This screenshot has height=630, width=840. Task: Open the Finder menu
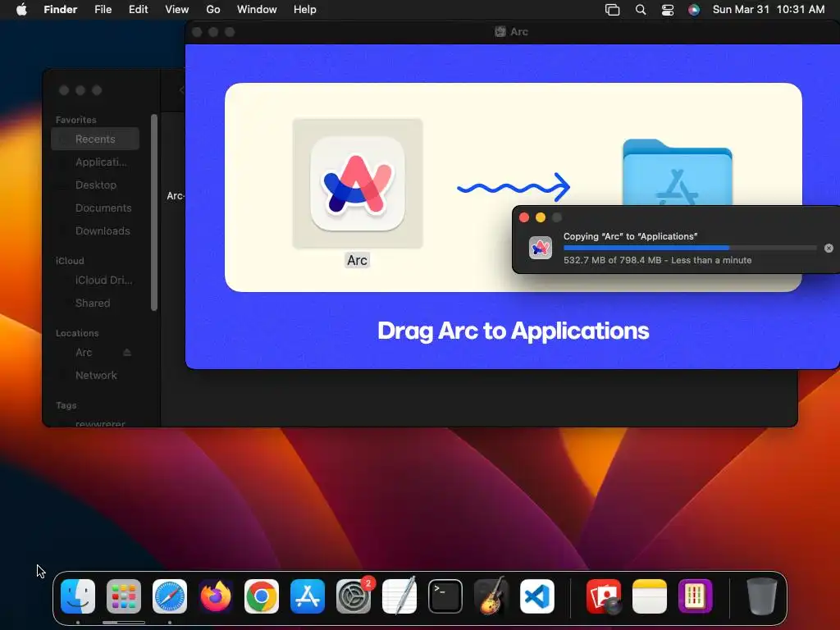pos(61,10)
